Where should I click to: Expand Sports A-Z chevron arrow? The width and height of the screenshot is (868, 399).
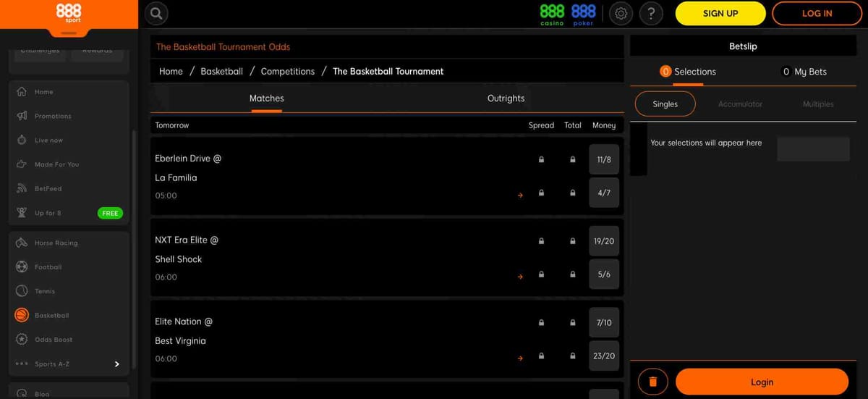point(117,364)
